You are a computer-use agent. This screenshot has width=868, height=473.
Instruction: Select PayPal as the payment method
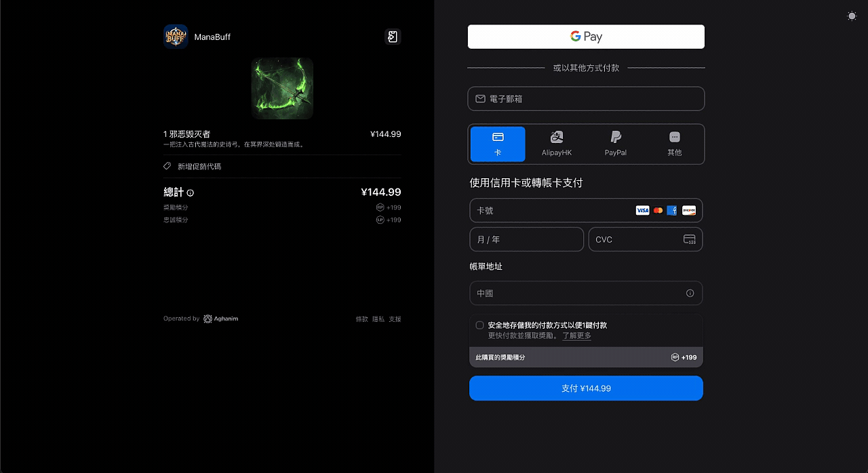pos(616,144)
